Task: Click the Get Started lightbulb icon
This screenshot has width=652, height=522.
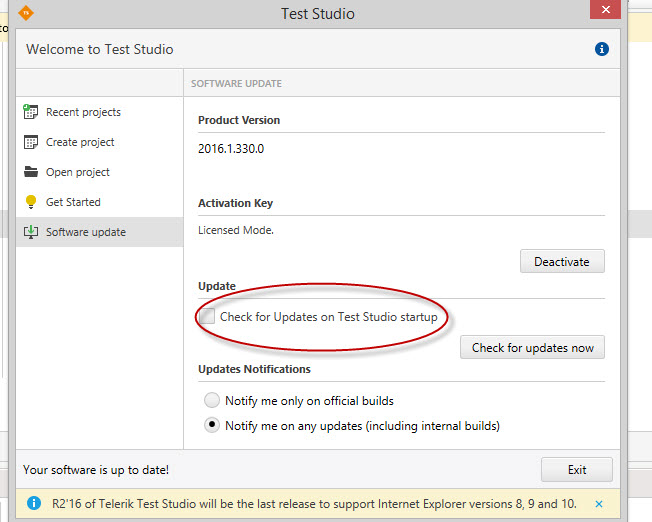Action: 30,202
